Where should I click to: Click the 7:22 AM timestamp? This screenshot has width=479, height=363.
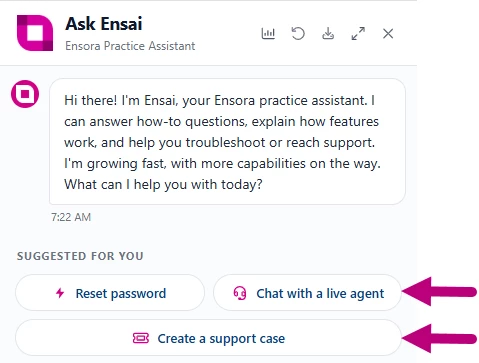pyautogui.click(x=71, y=217)
